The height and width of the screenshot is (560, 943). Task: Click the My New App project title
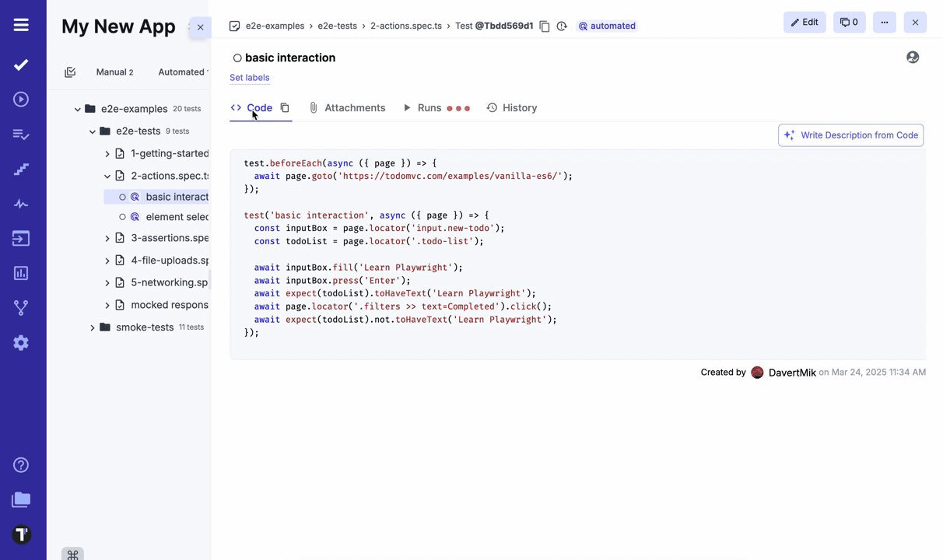point(118,26)
